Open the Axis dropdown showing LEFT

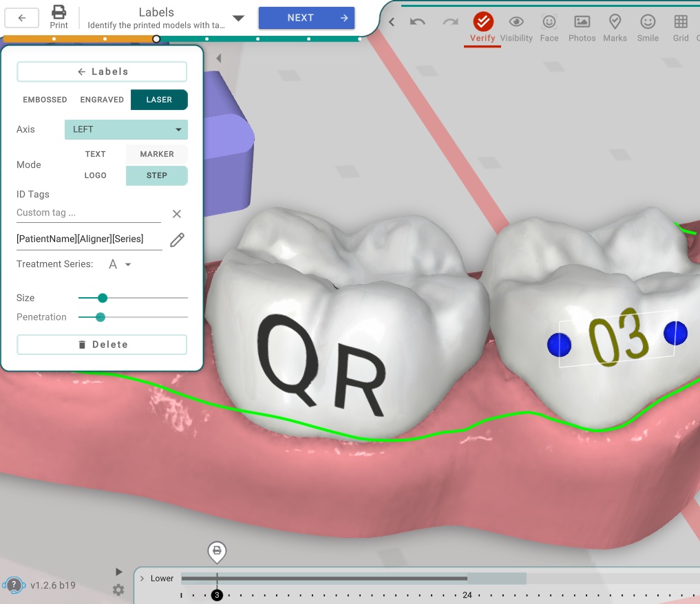coord(126,129)
